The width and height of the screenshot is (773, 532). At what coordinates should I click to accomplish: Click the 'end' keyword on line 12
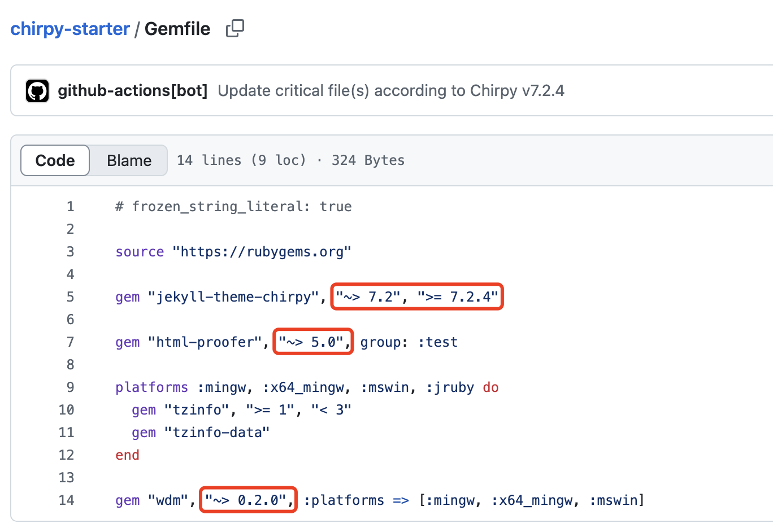coord(127,455)
